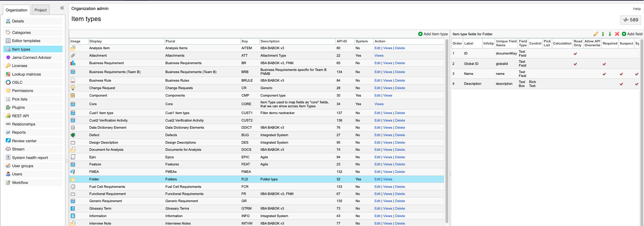Click the Design Description row icon
The width and height of the screenshot is (644, 226).
pos(73,143)
